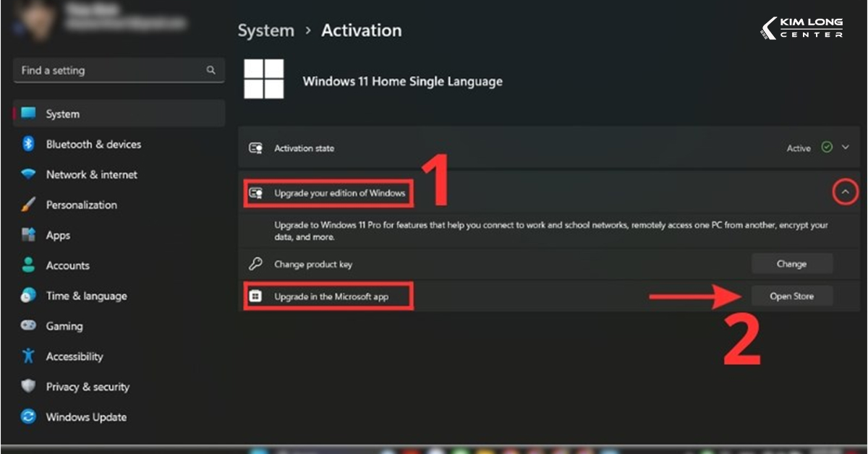
Task: Click the Change product key wrench icon
Action: 257,264
